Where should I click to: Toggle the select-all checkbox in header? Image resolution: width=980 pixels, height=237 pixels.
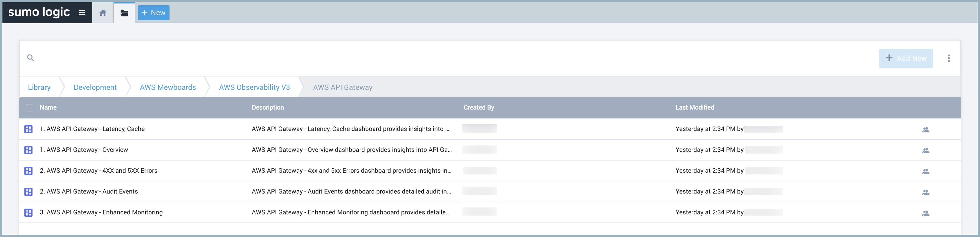30,108
